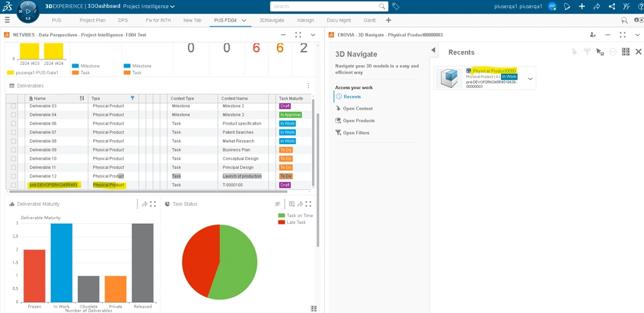Click the data table icon in Task Status
The image size is (644, 313).
pyautogui.click(x=292, y=204)
